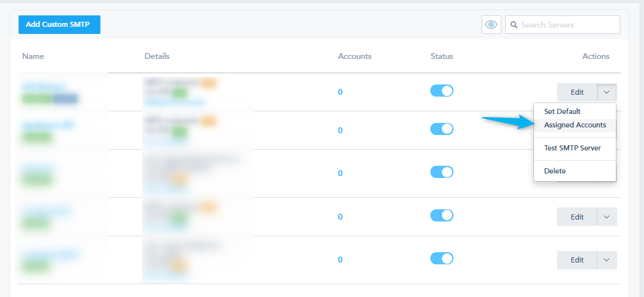Click the magnifier icon in the search box
644x297 pixels.
coord(514,25)
